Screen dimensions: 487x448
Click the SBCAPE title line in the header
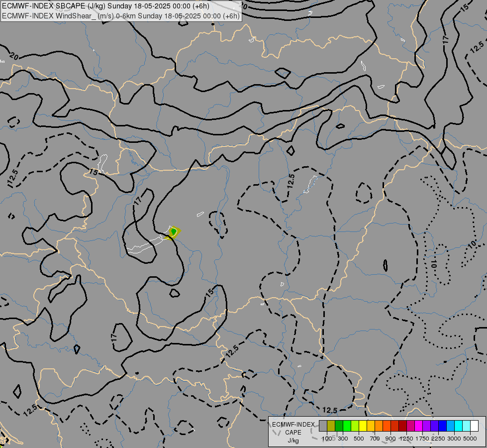click(x=105, y=6)
